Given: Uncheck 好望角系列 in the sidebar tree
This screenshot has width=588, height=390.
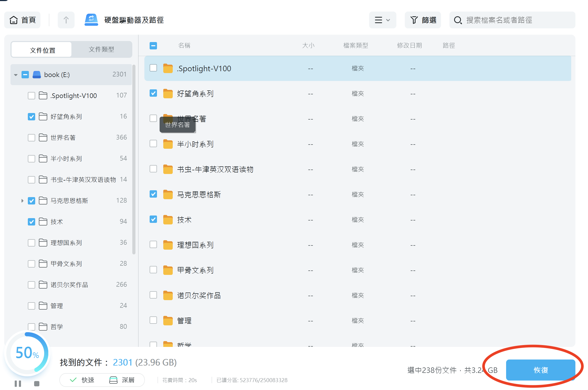Looking at the screenshot, I should (31, 117).
